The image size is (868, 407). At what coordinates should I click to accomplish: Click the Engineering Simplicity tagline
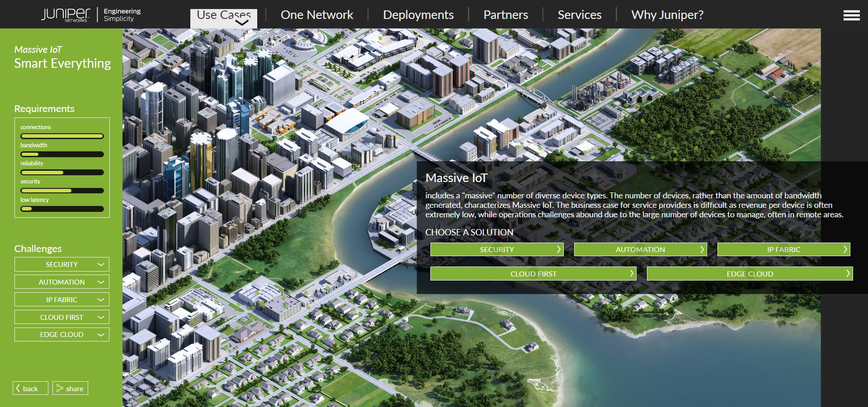[x=122, y=15]
